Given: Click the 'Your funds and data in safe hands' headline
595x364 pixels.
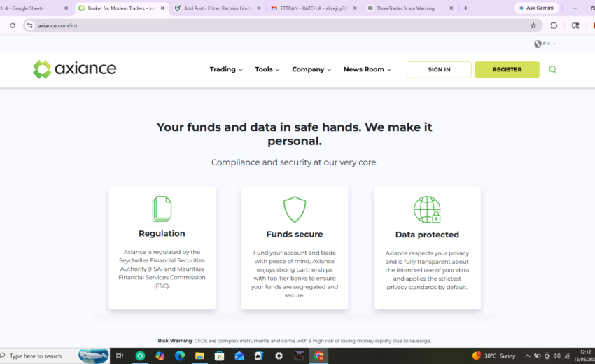Looking at the screenshot, I should [x=295, y=134].
